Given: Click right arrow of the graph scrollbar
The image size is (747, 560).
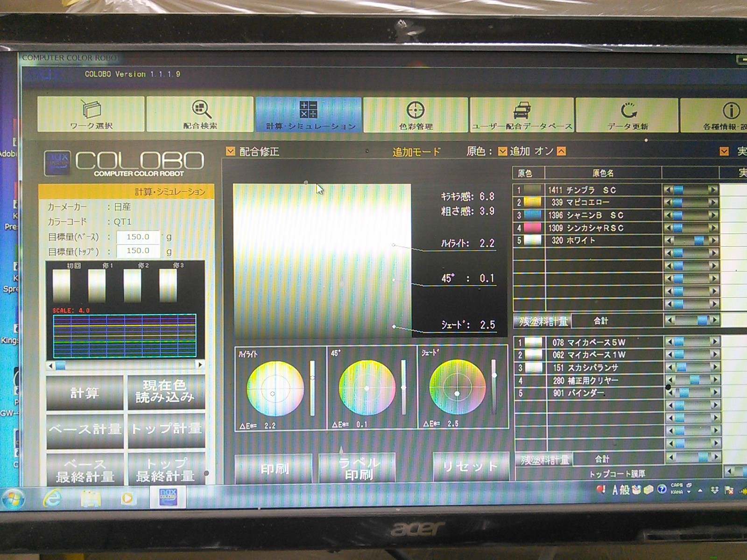Looking at the screenshot, I should click(x=200, y=364).
